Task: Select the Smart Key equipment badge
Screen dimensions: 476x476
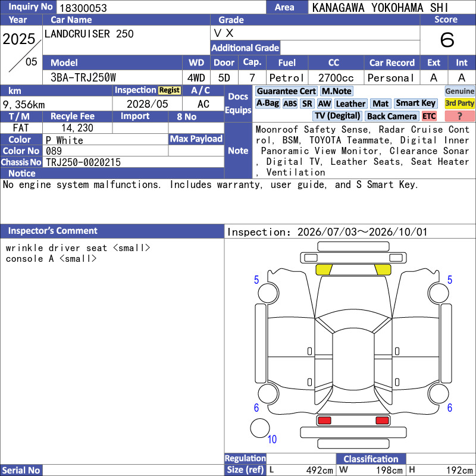Action: point(415,104)
